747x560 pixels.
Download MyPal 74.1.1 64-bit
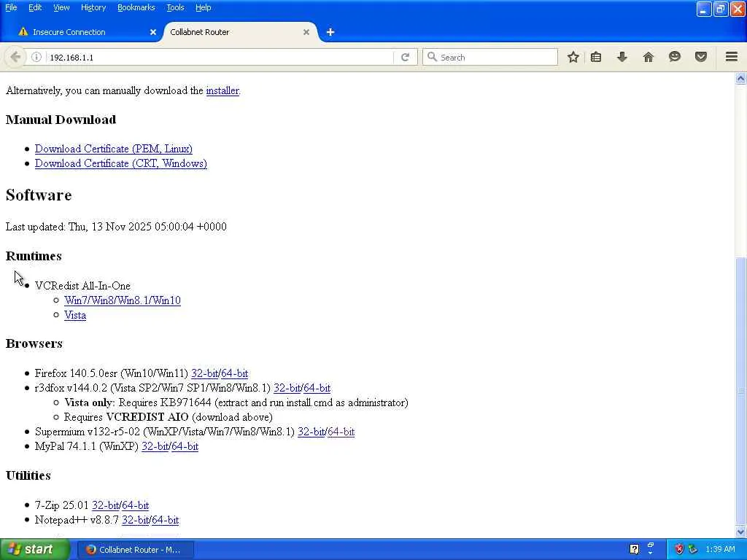(x=185, y=446)
